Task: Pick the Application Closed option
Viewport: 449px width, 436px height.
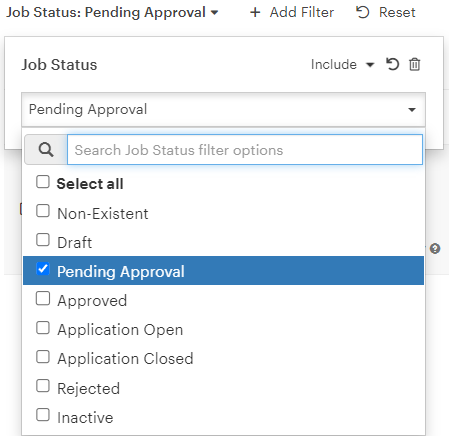Action: [x=223, y=358]
